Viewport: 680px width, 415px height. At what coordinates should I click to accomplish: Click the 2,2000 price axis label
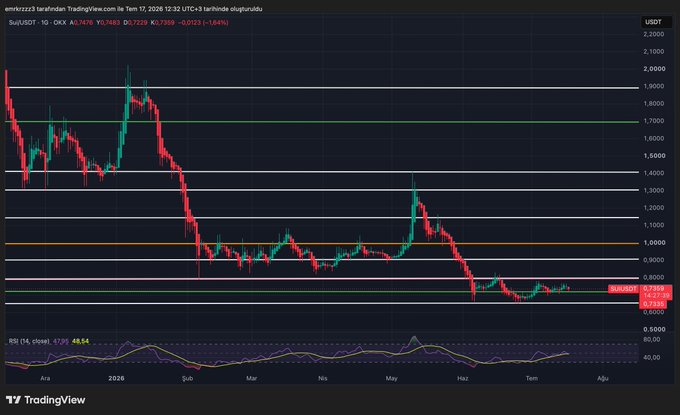click(x=654, y=34)
